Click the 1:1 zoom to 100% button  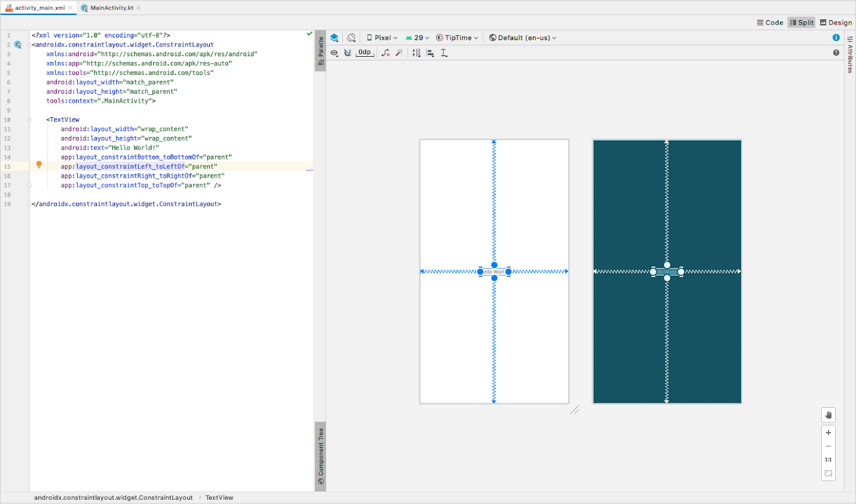pos(828,460)
